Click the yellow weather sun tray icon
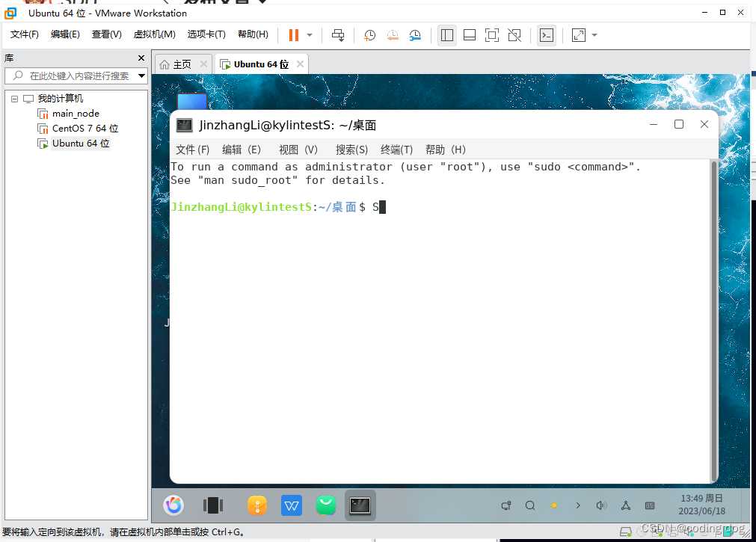The width and height of the screenshot is (756, 542). (x=554, y=505)
